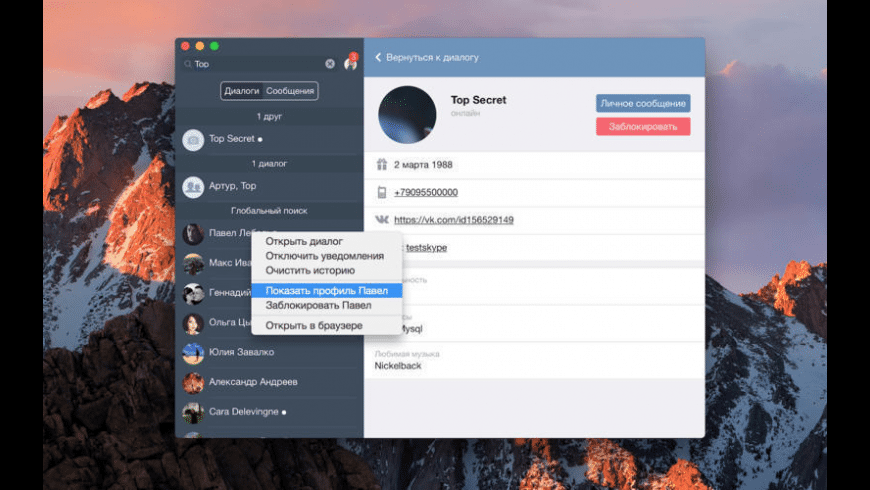Open the Артур, Top dialog row

[269, 186]
